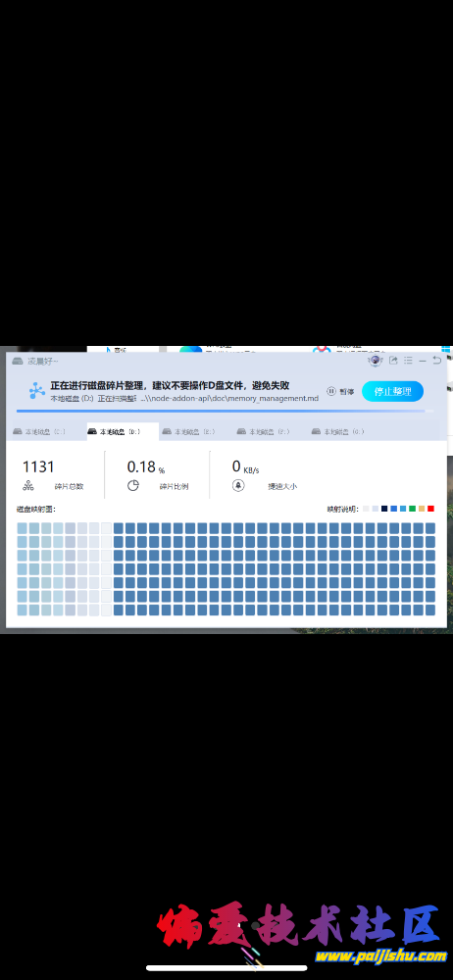Switch to the 本地磁盘 (F:) tab
The width and height of the screenshot is (453, 980).
coord(264,431)
